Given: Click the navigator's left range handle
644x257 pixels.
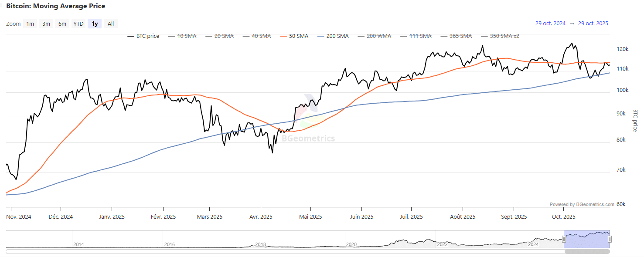Looking at the screenshot, I should point(564,239).
